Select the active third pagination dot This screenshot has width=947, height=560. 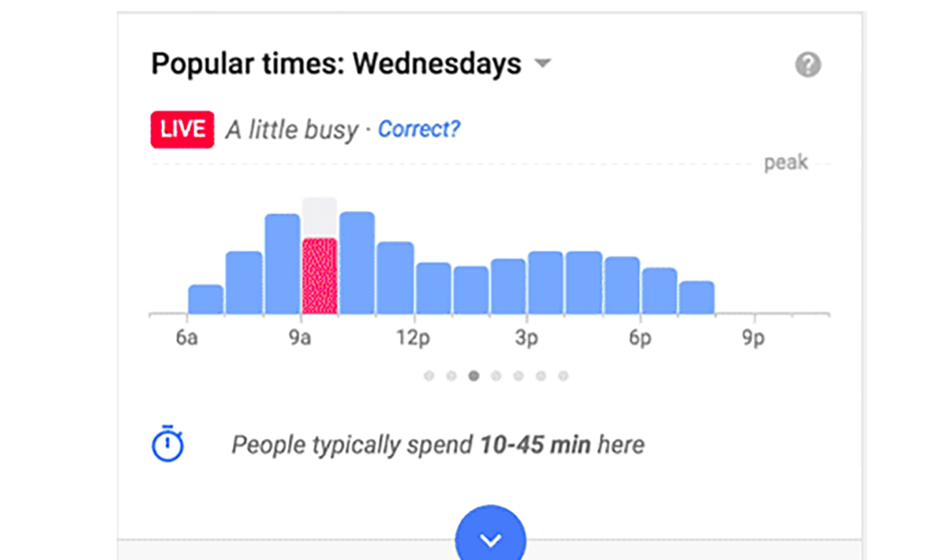[x=473, y=376]
